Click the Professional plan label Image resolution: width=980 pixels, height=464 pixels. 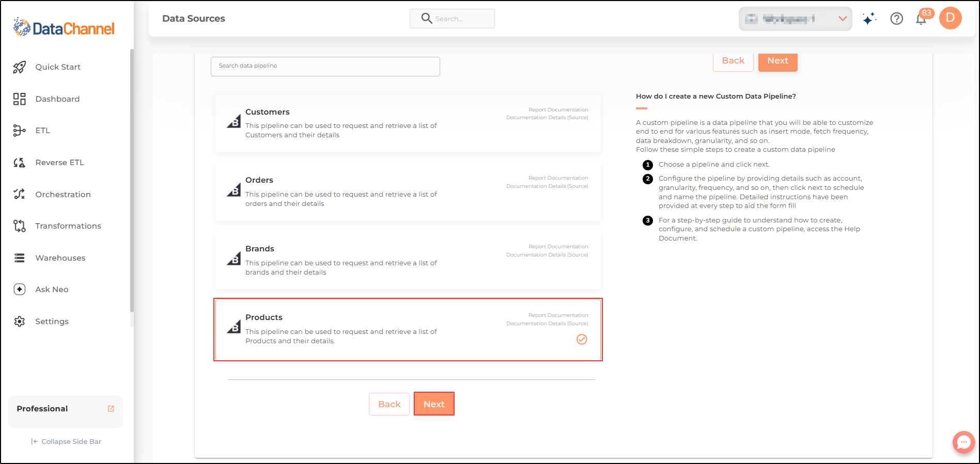pos(42,409)
